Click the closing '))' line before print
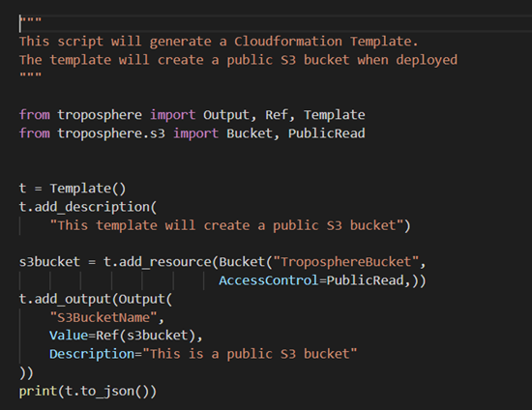This screenshot has width=532, height=410. click(x=26, y=373)
